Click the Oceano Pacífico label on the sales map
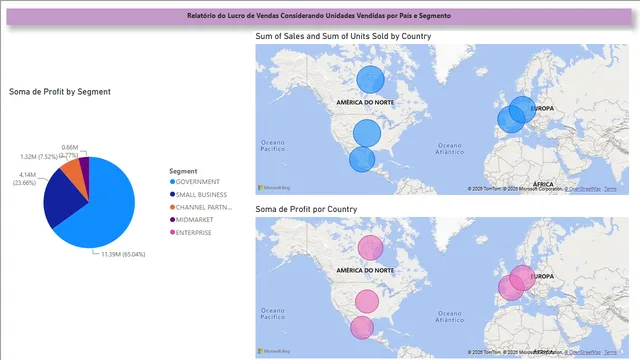This screenshot has width=640, height=360. 273,146
